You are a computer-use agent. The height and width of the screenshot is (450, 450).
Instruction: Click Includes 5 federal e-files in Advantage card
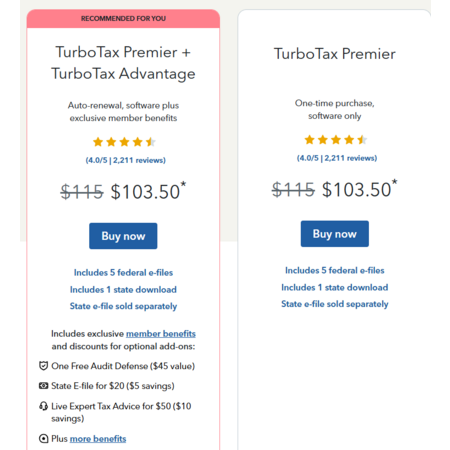(x=123, y=273)
